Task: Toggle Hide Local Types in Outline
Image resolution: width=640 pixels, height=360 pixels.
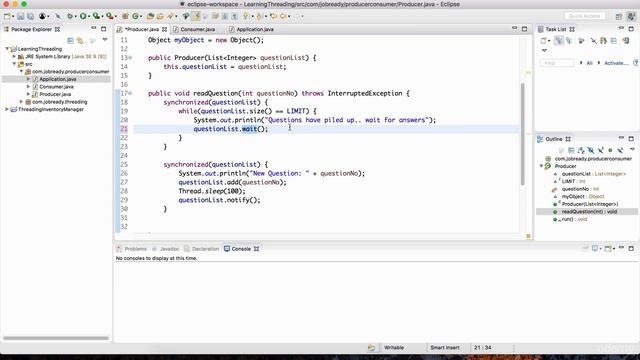Action: click(620, 150)
